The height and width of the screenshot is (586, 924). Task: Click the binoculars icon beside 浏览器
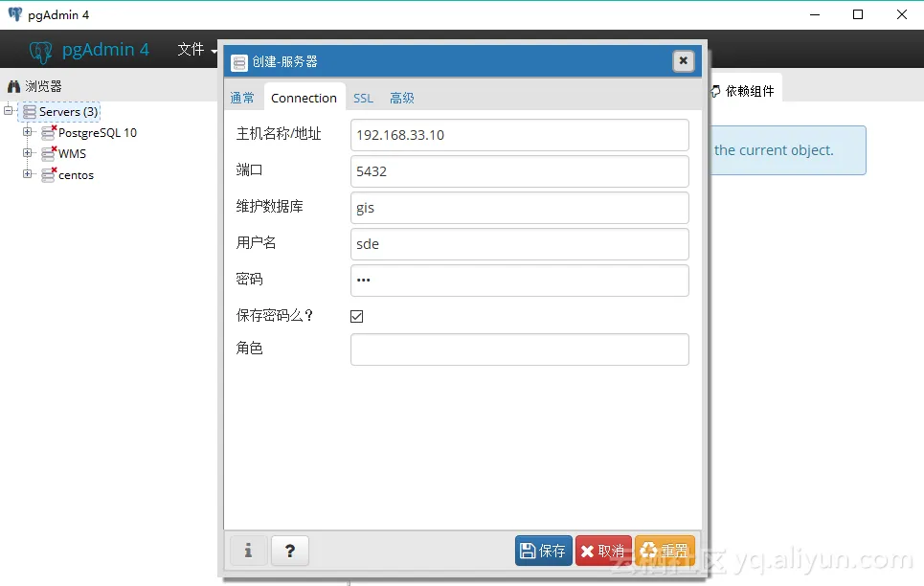click(x=13, y=87)
